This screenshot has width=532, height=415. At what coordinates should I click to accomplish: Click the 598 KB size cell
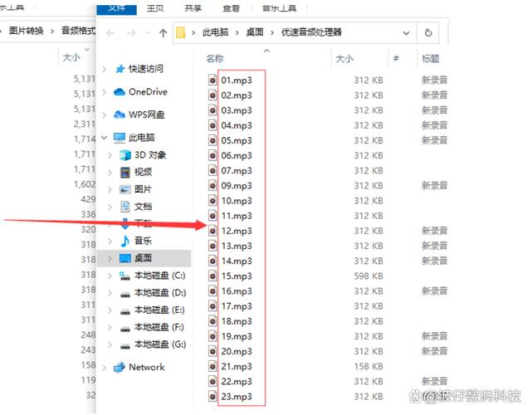tap(368, 276)
